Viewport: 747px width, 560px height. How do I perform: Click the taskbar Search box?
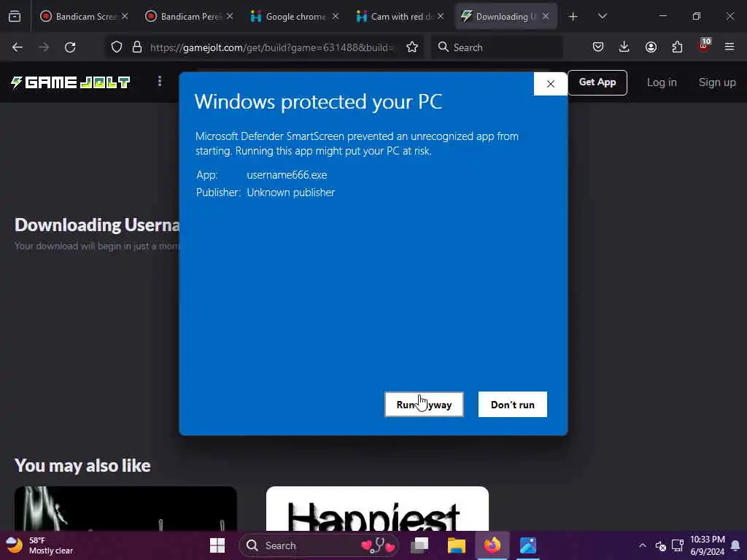coord(319,545)
